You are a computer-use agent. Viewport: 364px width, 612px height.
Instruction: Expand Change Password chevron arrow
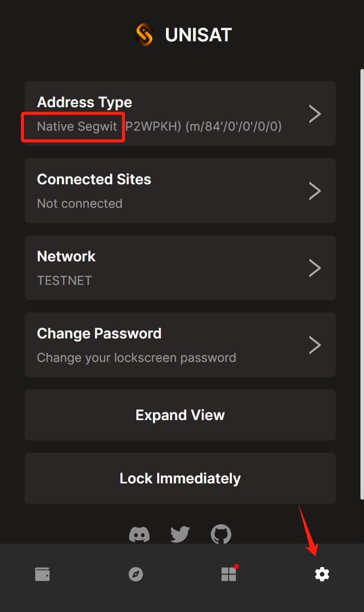[315, 345]
